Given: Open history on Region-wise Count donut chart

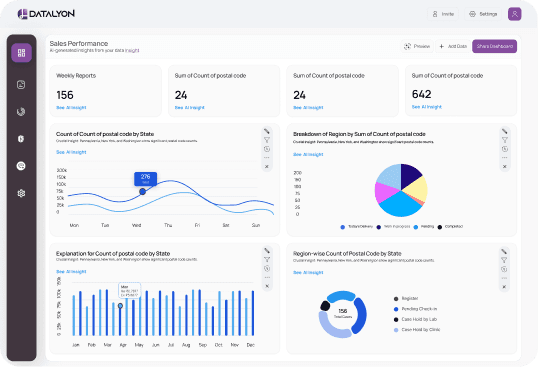Looking at the screenshot, I should coord(504,269).
